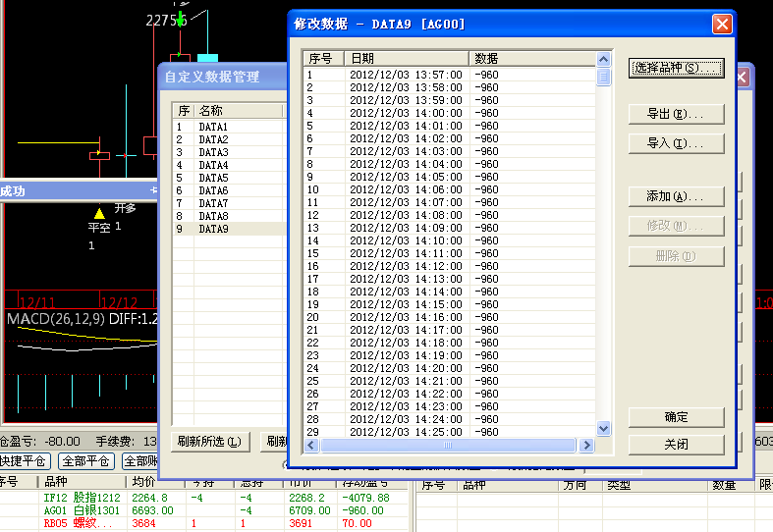Close the 修改数据 dialog with red X
Viewport: 773px width, 532px height.
tap(722, 24)
